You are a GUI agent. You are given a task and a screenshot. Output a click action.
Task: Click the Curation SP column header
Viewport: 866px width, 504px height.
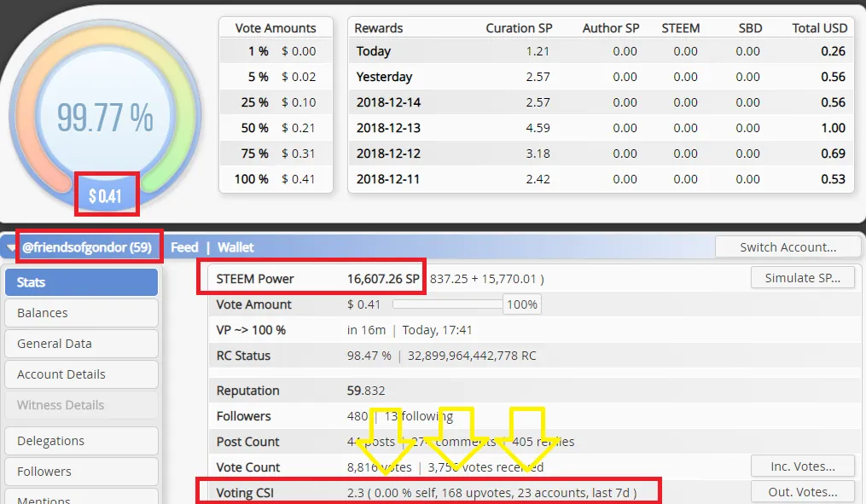coord(519,28)
